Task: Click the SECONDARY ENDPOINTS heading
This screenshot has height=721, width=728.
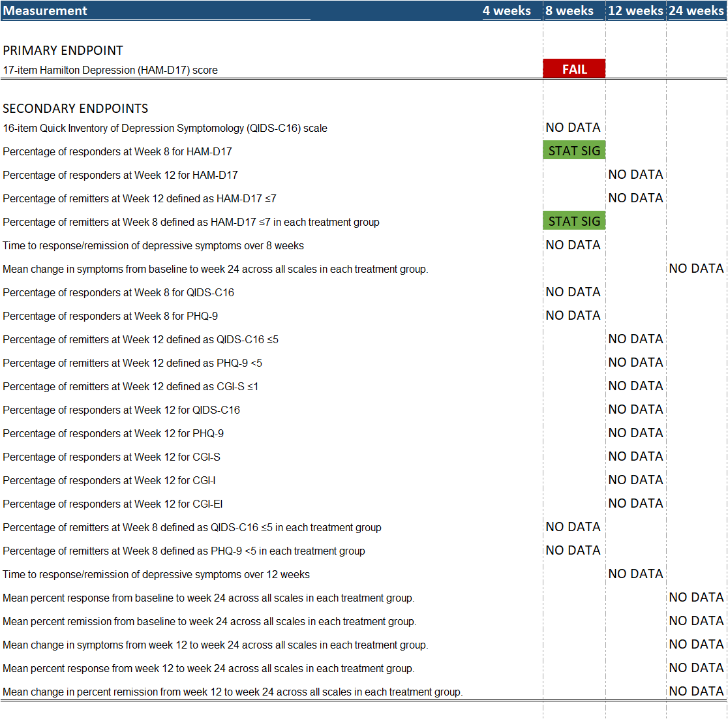Action: [75, 108]
